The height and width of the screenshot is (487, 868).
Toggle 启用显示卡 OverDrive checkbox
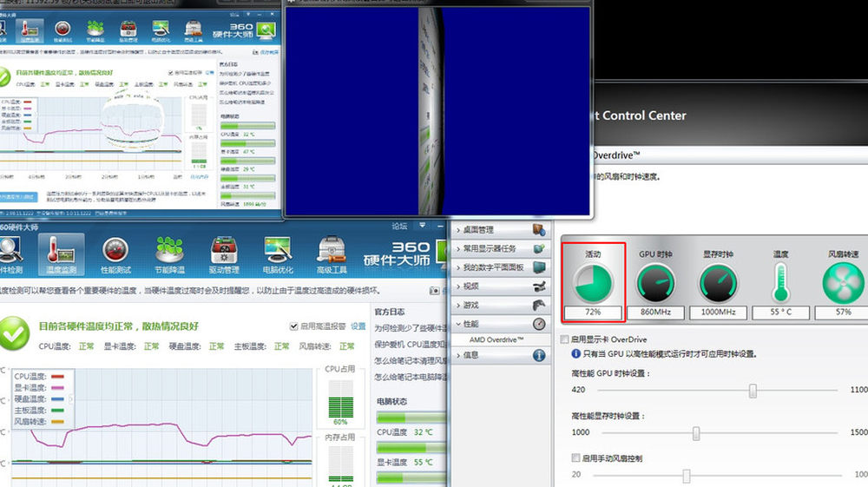point(565,339)
